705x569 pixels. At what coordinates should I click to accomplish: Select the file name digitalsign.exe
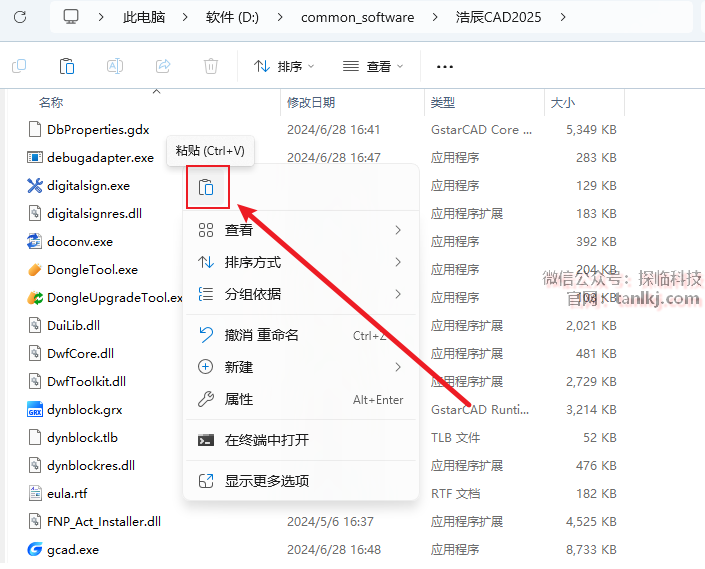click(89, 185)
